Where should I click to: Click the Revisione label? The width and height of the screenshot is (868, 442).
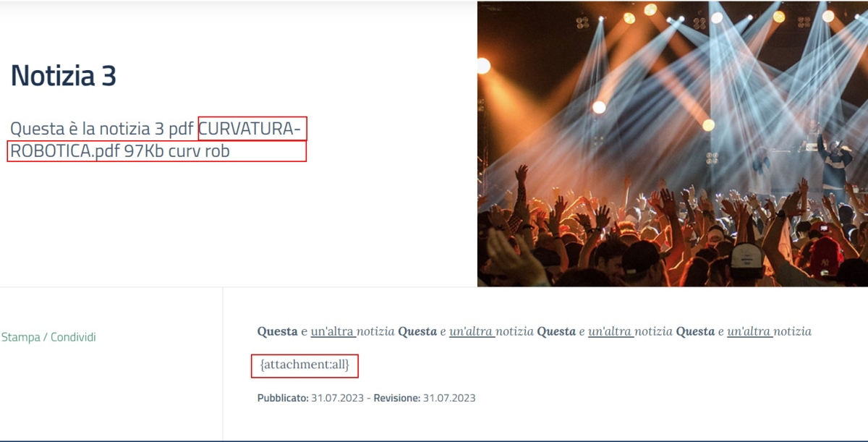coord(396,398)
